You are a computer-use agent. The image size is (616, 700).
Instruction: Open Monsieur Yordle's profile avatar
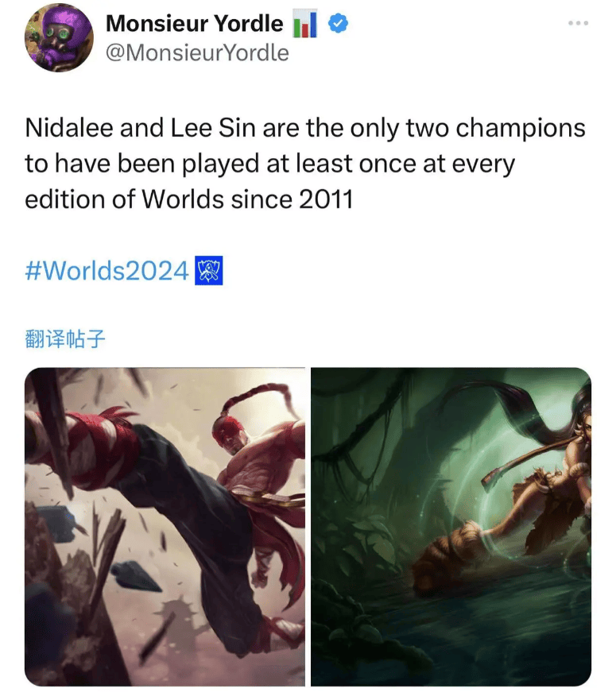coord(59,37)
